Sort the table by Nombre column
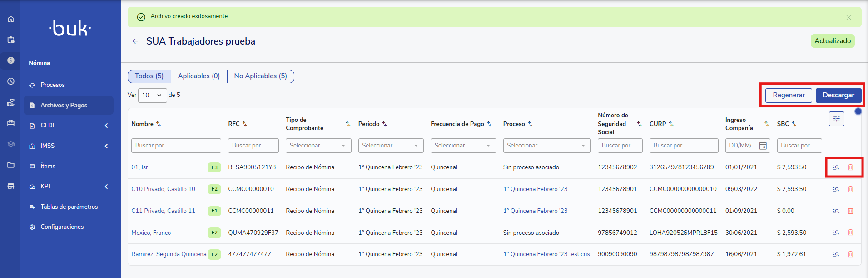Viewport: 868px width, 278px height. (159, 124)
